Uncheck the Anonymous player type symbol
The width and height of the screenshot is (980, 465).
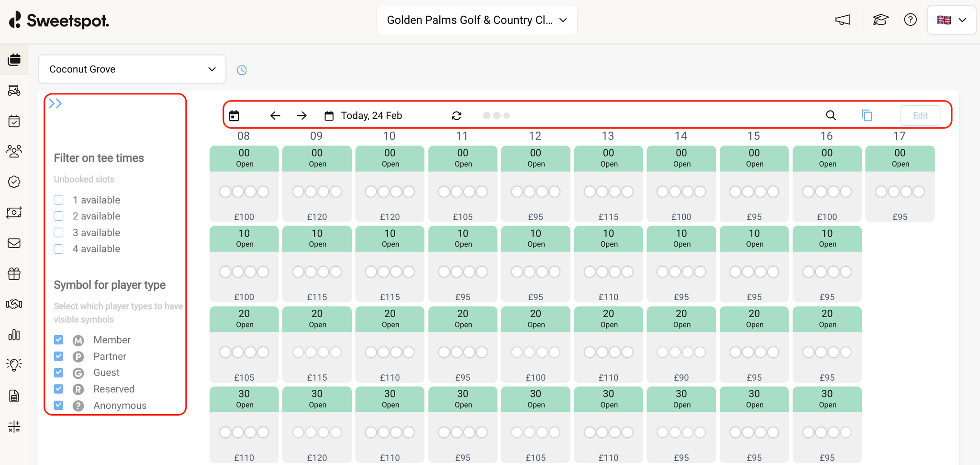coord(58,405)
